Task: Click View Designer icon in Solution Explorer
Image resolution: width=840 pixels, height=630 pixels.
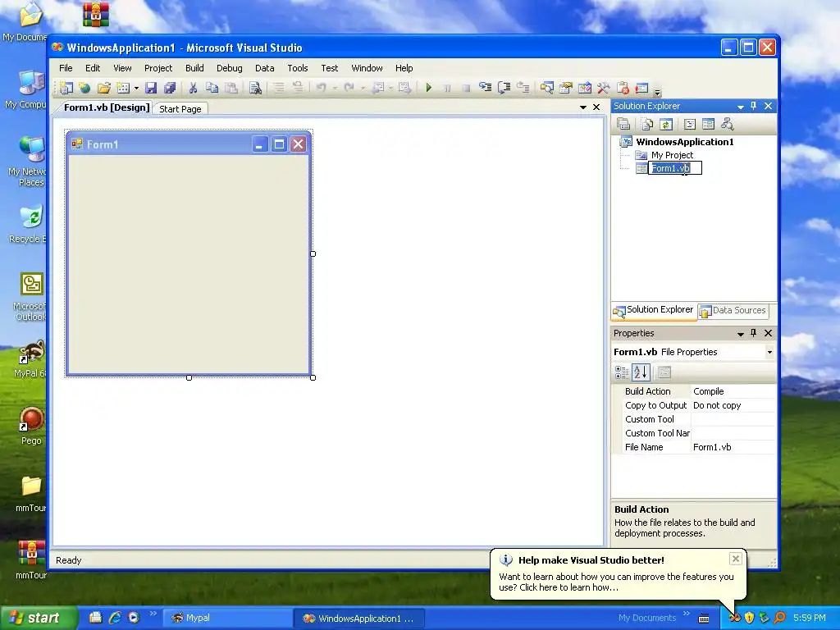Action: tap(708, 125)
